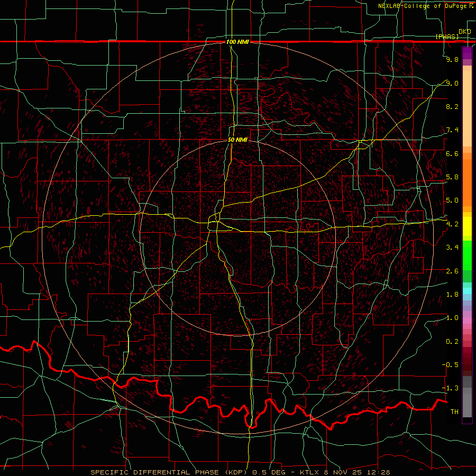
Task: Click the "9.0" value on the color scale
Action: pyautogui.click(x=452, y=83)
